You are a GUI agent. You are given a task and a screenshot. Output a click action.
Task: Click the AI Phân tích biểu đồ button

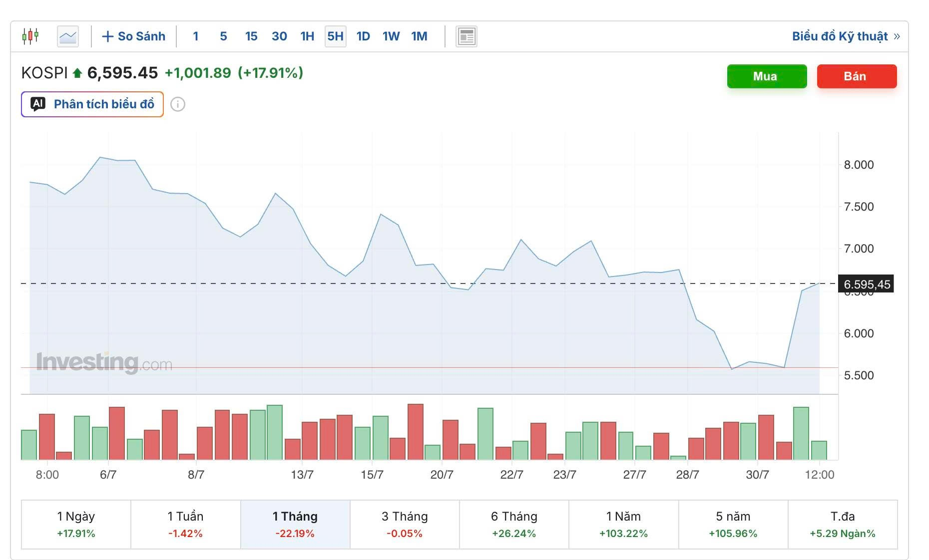(x=92, y=104)
